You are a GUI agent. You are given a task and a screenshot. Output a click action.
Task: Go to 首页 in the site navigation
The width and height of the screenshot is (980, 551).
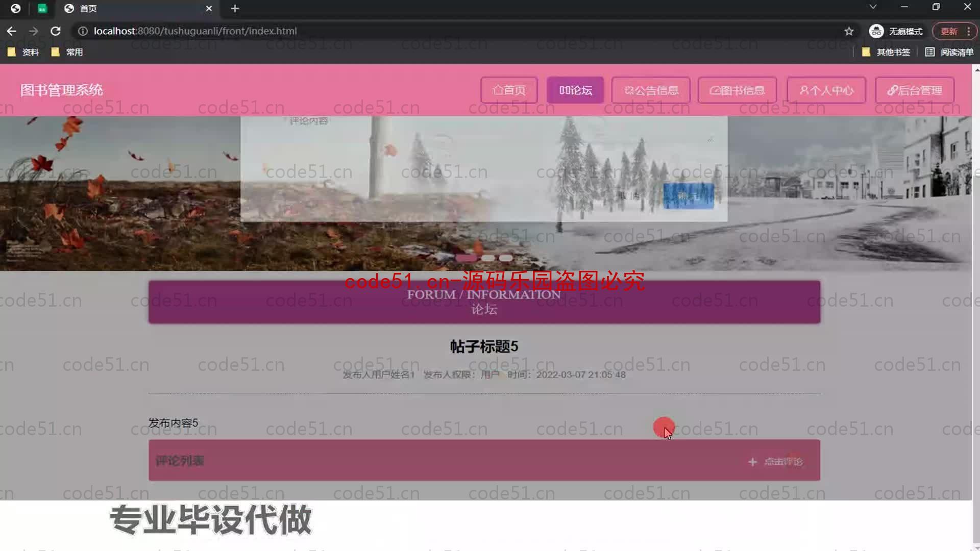pyautogui.click(x=509, y=90)
